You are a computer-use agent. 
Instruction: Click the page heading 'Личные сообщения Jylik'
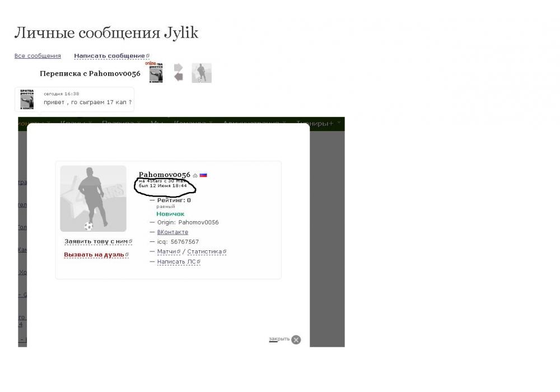pyautogui.click(x=106, y=32)
